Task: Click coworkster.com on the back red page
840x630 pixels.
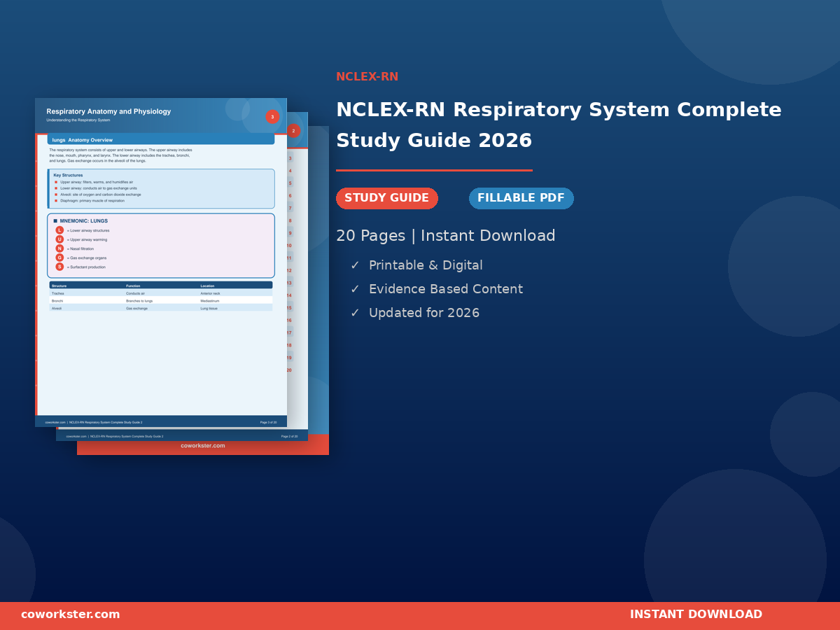Action: click(x=203, y=446)
